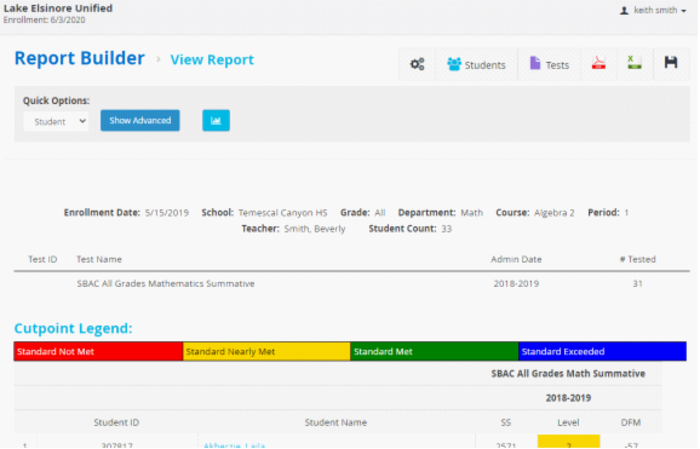This screenshot has height=449, width=700.
Task: Select the green Standard Met legend
Action: (434, 352)
